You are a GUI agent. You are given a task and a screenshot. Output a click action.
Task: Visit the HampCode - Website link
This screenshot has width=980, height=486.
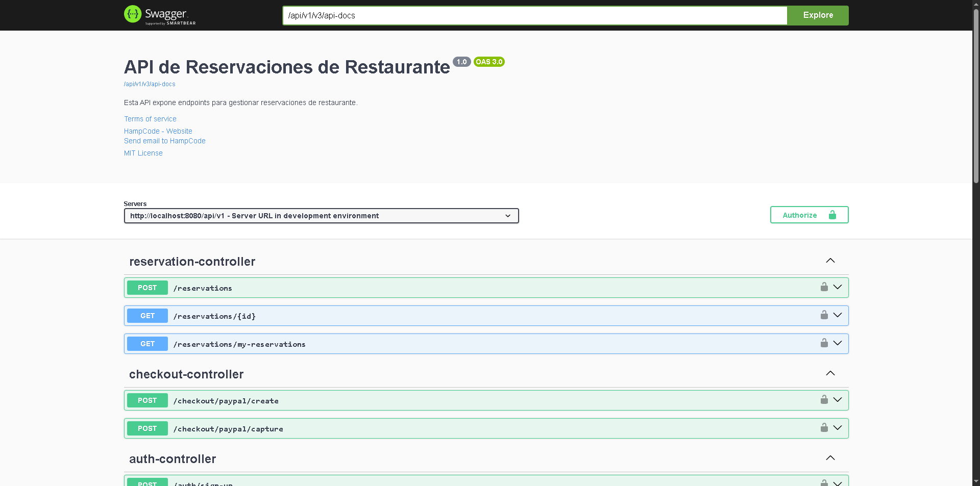pos(158,131)
